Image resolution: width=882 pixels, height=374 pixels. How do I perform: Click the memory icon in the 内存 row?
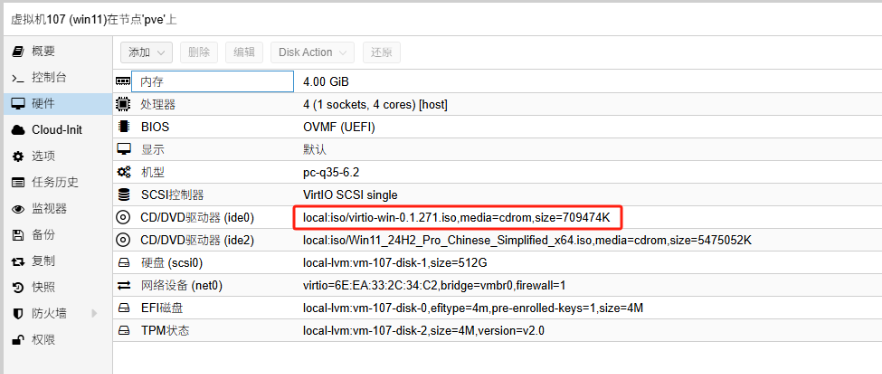pos(122,82)
